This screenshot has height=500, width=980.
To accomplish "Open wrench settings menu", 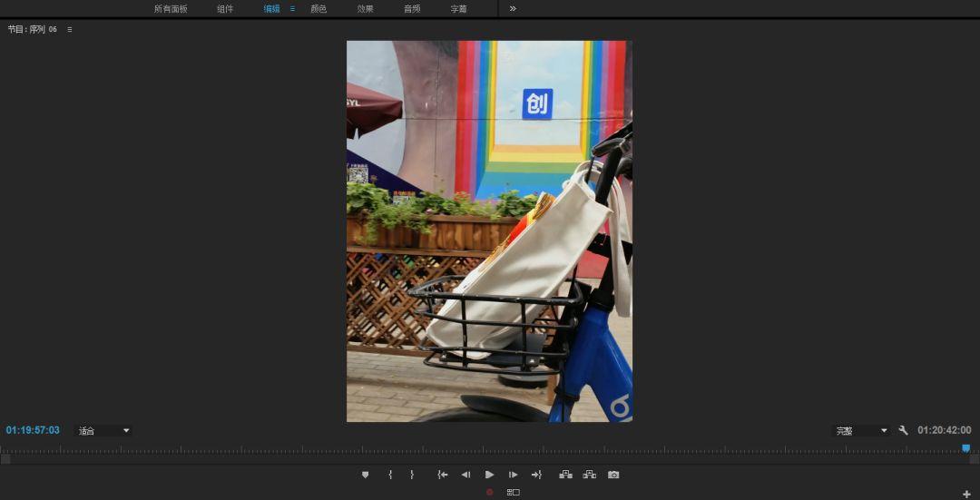I will pos(903,431).
